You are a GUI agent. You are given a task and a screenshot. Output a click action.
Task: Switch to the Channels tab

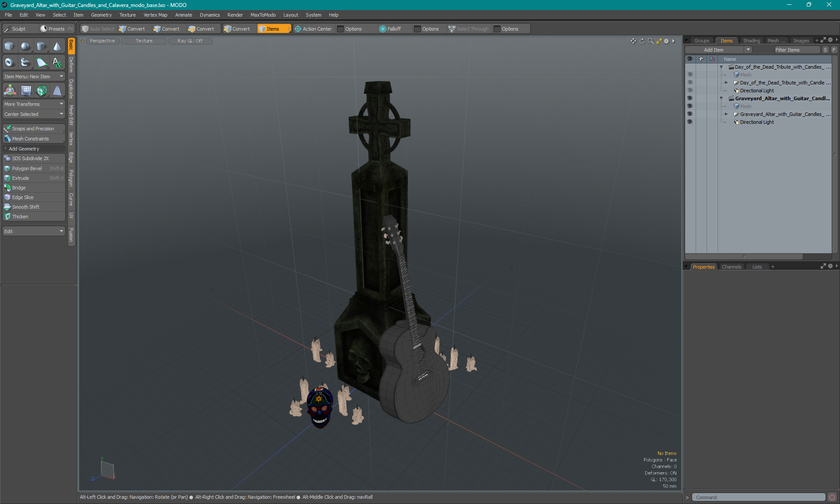tap(731, 267)
